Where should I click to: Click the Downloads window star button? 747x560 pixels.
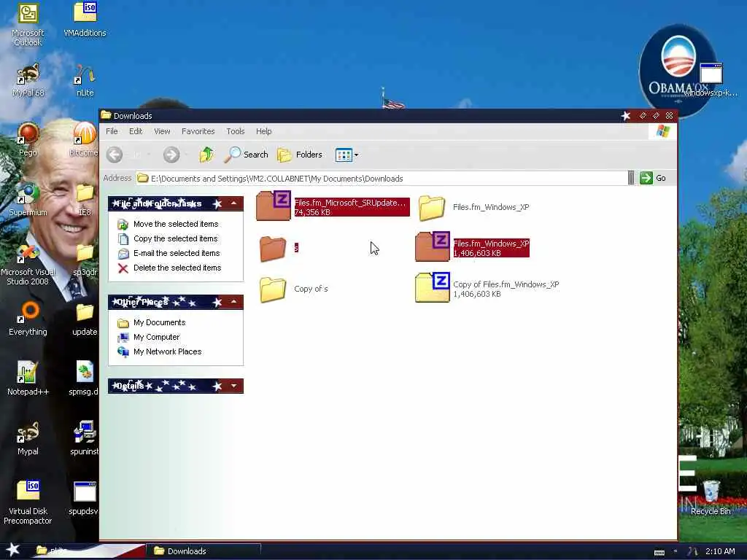tap(626, 116)
